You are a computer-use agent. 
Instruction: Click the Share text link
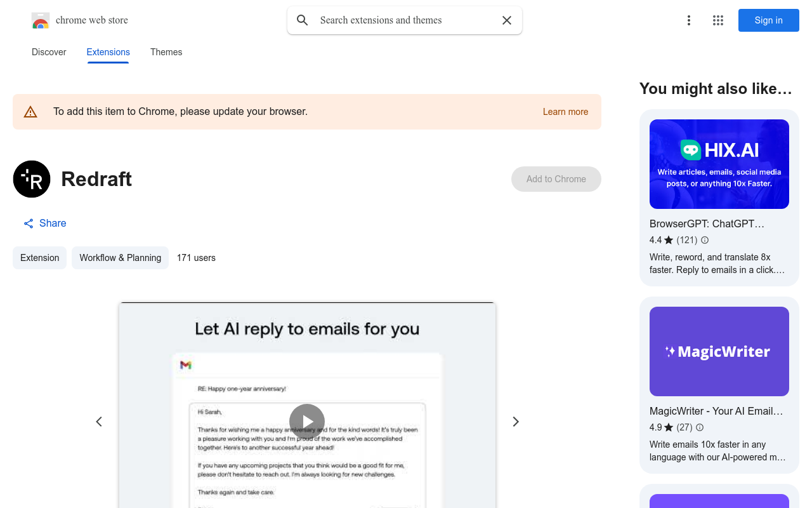pyautogui.click(x=53, y=224)
